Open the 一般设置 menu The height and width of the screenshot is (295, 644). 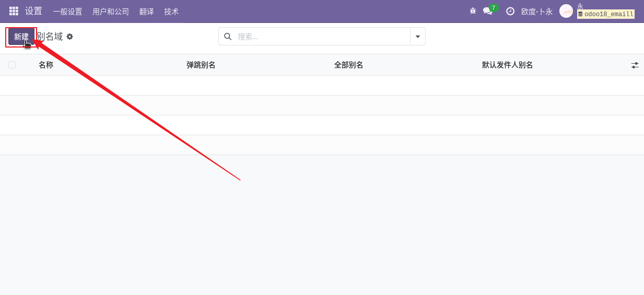[x=67, y=11]
